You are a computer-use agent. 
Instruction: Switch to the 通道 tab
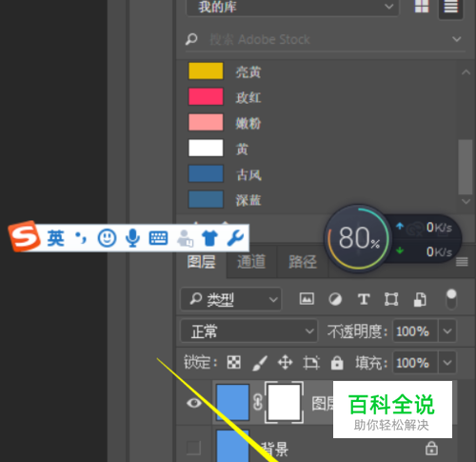[251, 262]
